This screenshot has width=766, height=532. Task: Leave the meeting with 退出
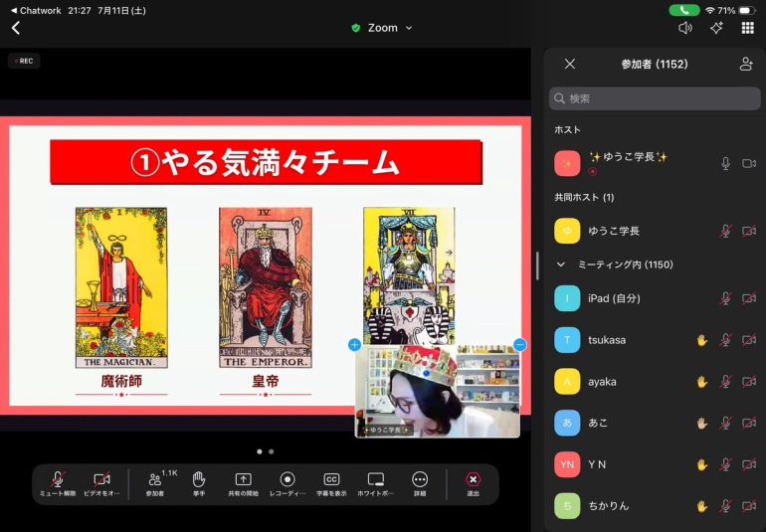[473, 484]
